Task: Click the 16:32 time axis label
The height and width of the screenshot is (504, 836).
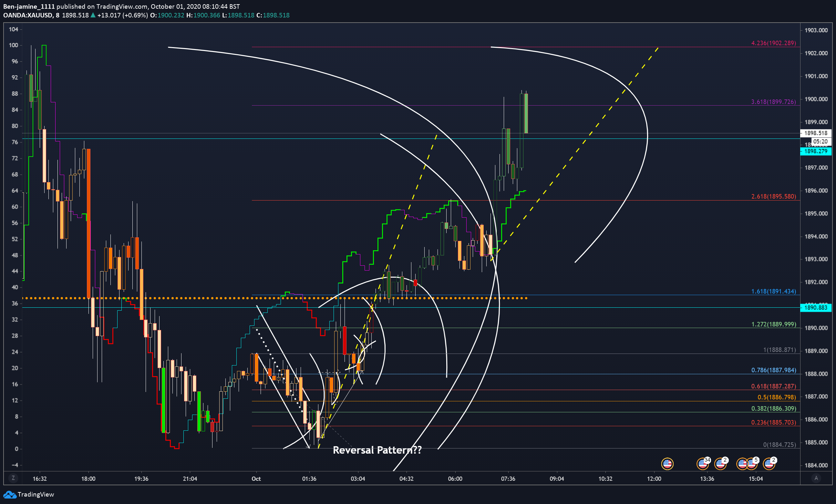Action: point(40,478)
